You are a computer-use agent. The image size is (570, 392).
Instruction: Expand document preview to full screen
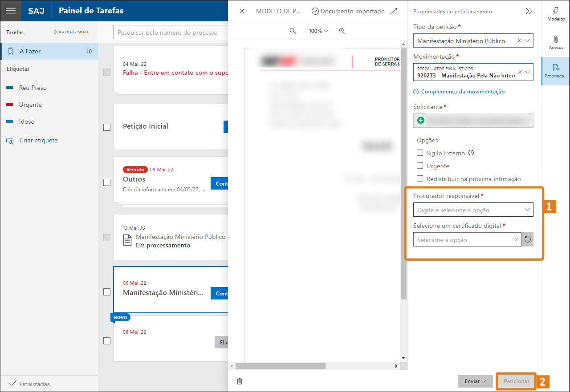[x=394, y=11]
